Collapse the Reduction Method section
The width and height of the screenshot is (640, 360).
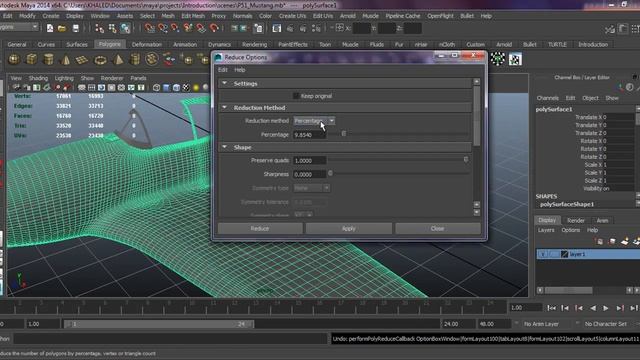tap(224, 108)
